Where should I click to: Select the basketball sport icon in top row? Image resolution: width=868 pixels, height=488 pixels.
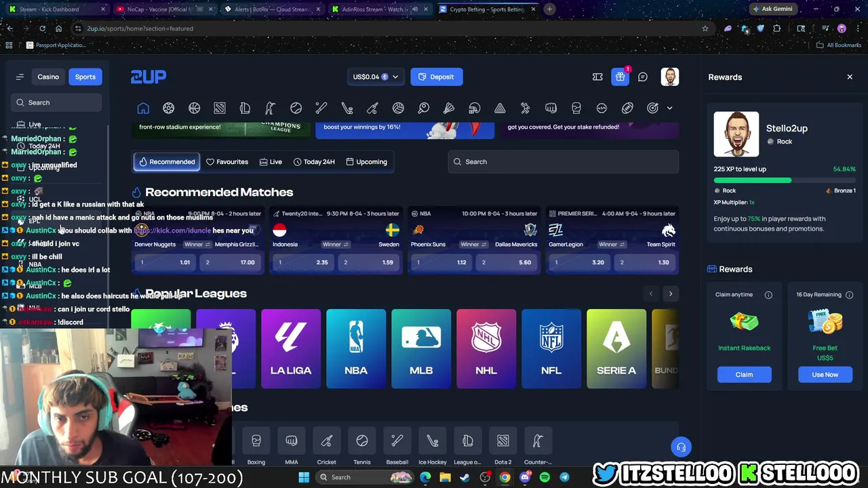point(194,108)
